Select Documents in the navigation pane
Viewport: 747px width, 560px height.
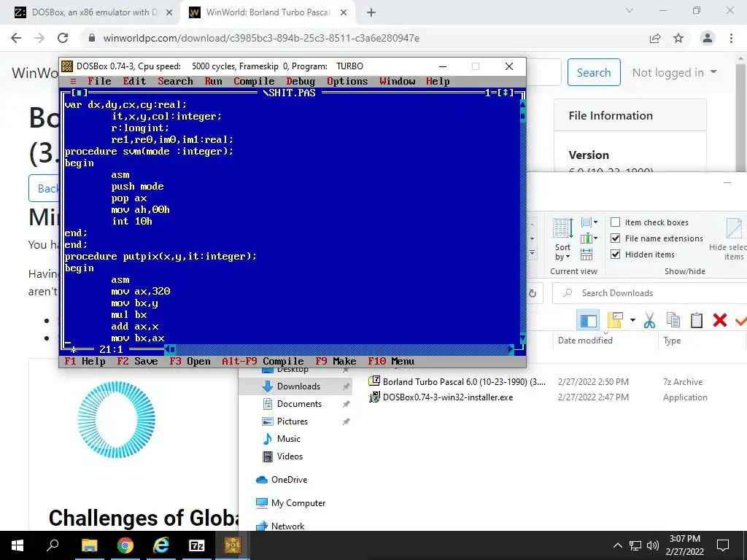(x=299, y=404)
